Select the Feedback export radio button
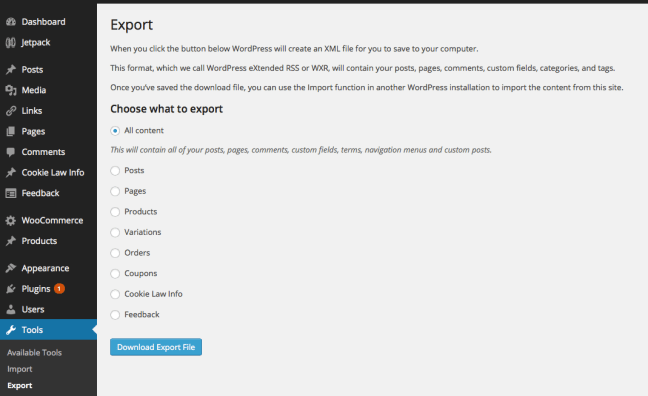This screenshot has height=396, width=648. tap(115, 315)
